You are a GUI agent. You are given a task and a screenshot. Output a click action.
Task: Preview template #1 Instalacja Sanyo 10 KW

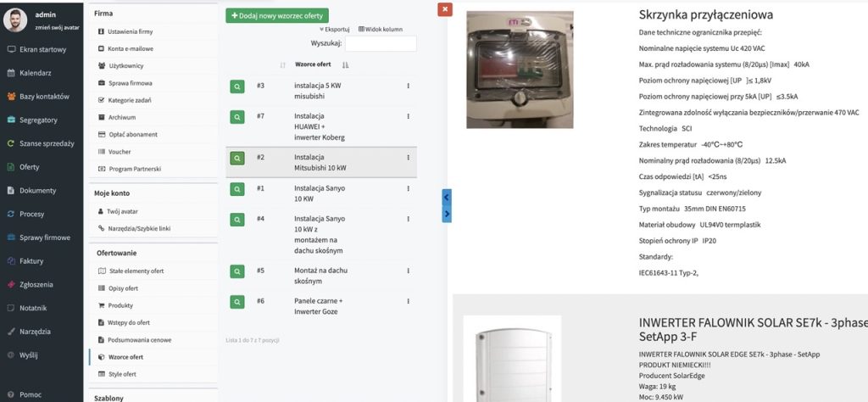(x=237, y=189)
